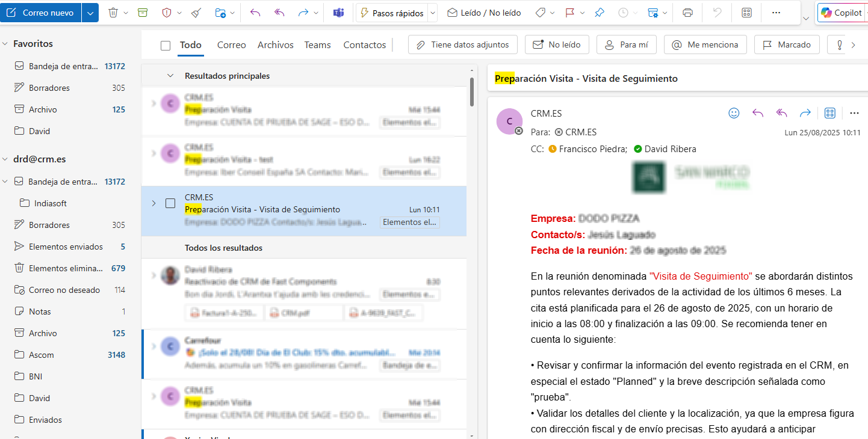The image size is (868, 439).
Task: Switch to the Correo tab
Action: coord(232,45)
